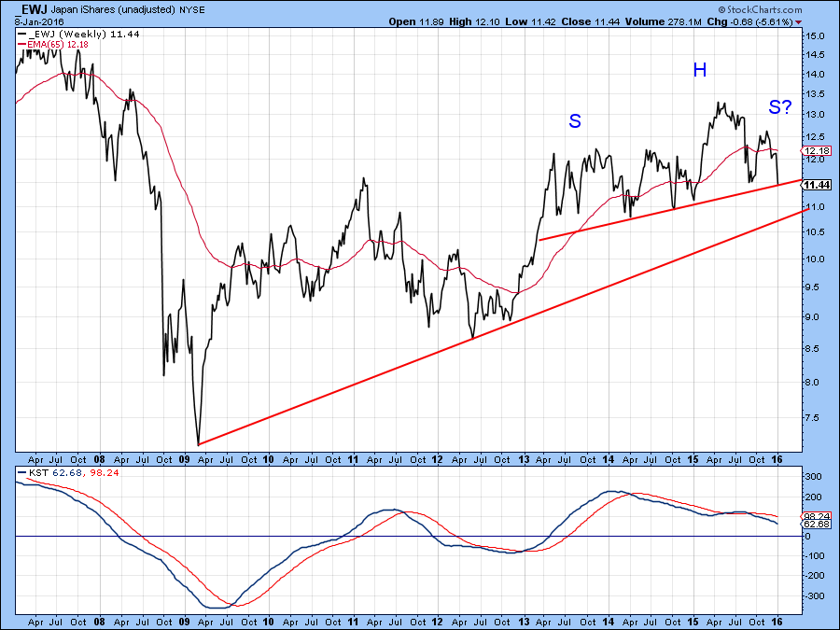Click year 11 on KST panel time axis
Viewport: 840px width, 630px height.
point(353,622)
